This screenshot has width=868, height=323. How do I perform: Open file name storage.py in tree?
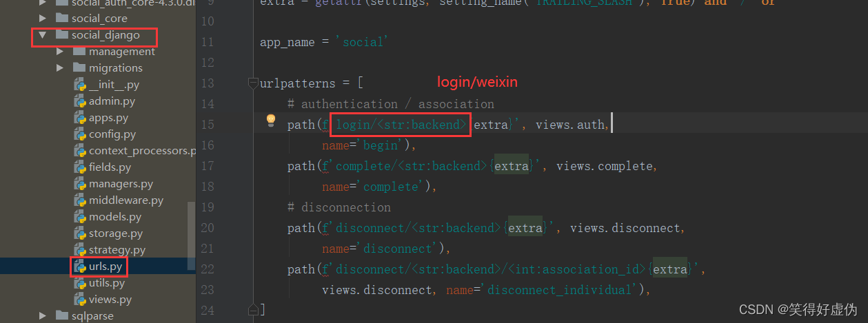click(116, 233)
